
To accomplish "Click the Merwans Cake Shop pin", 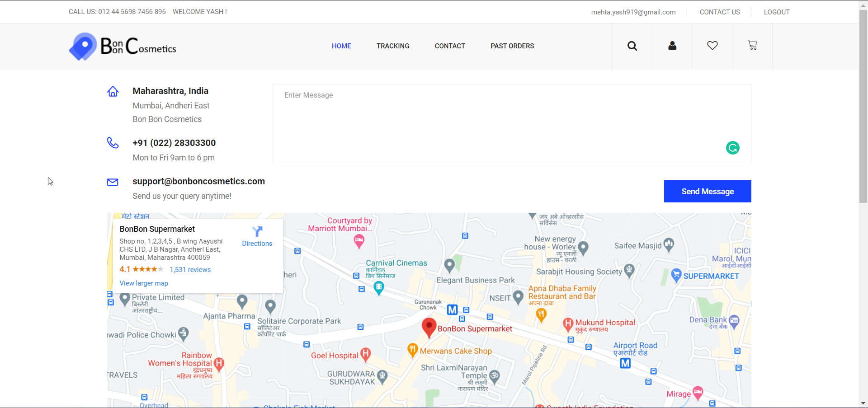I will [413, 350].
